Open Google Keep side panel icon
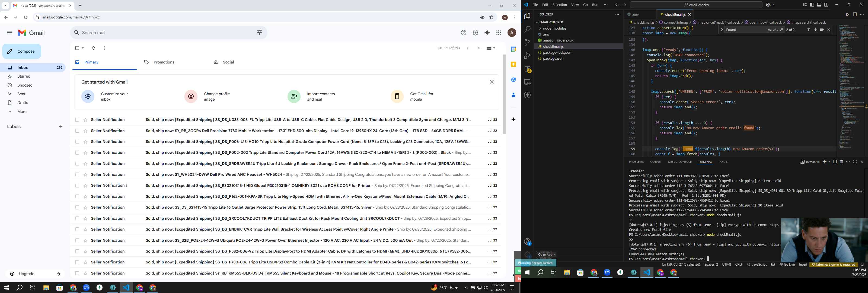 pyautogui.click(x=513, y=64)
